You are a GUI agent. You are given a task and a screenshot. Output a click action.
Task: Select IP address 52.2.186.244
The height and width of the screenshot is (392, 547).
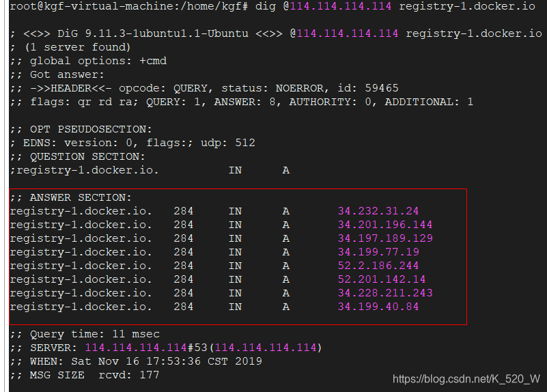coord(378,266)
